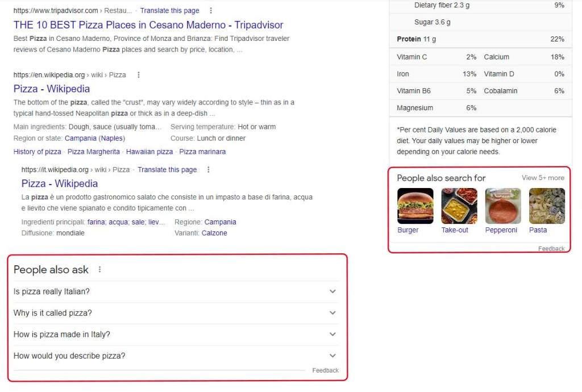
Task: Open the Pasta thumbnail image
Action: click(547, 206)
